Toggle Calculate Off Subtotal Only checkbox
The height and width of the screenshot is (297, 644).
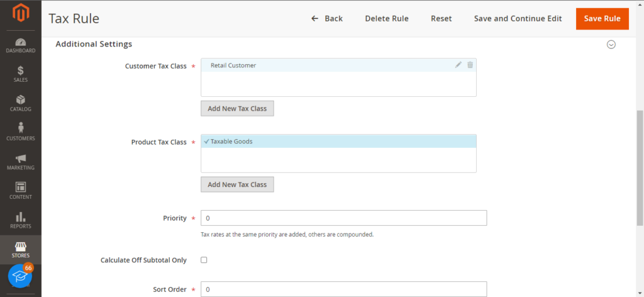[x=204, y=260]
